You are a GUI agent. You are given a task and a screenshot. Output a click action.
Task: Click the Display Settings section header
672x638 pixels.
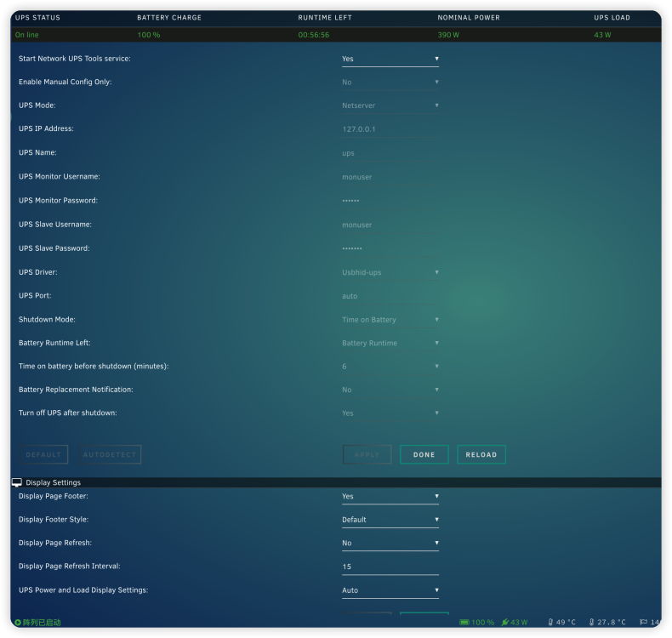tap(336, 482)
